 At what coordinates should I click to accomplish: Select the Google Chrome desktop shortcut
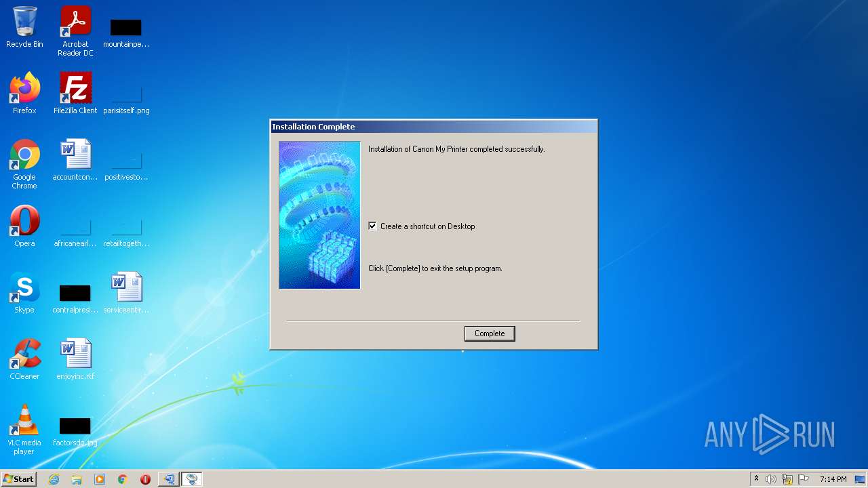tap(24, 164)
